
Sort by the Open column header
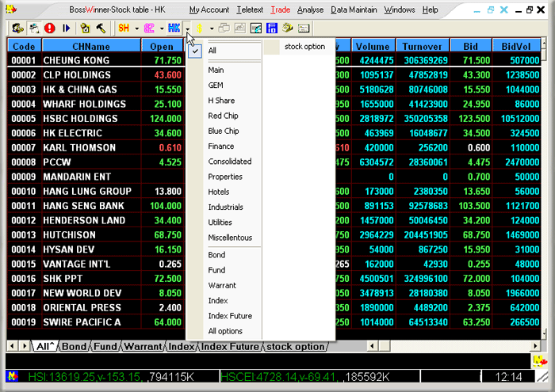tap(162, 46)
